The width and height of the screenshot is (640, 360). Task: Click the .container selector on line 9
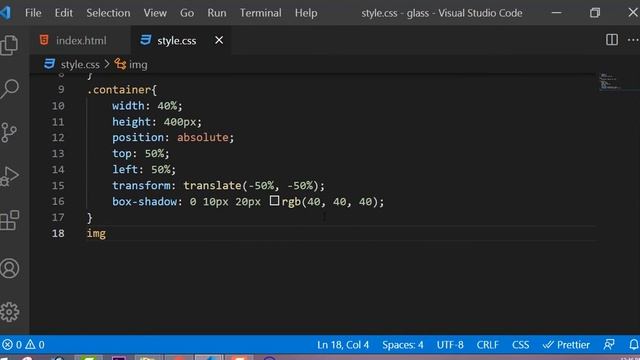(x=118, y=90)
